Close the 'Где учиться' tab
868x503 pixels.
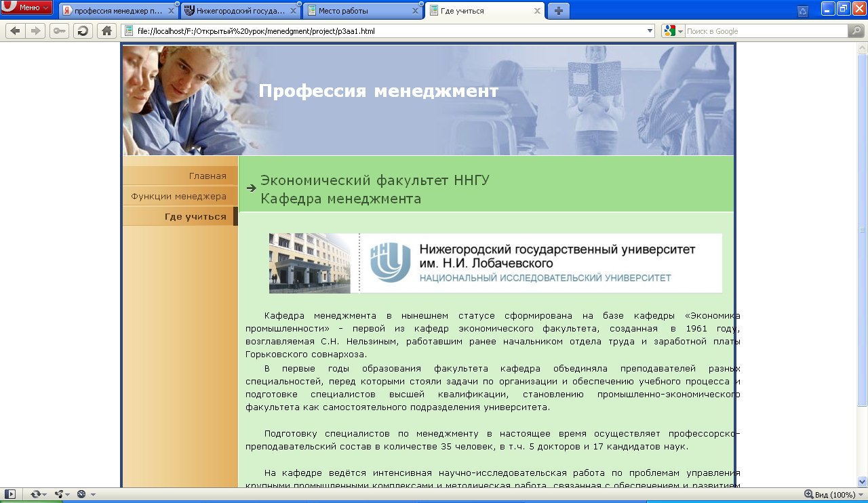[x=536, y=11]
